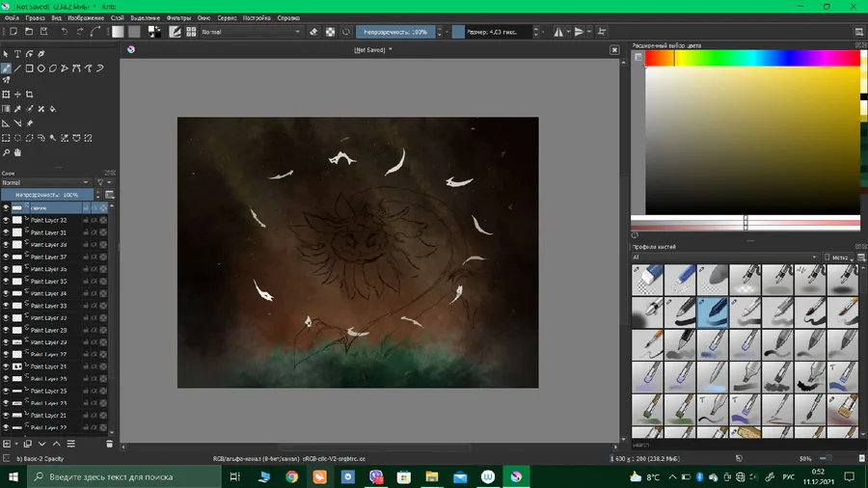The width and height of the screenshot is (868, 488).
Task: Duplicate the current layer
Action: pyautogui.click(x=27, y=444)
